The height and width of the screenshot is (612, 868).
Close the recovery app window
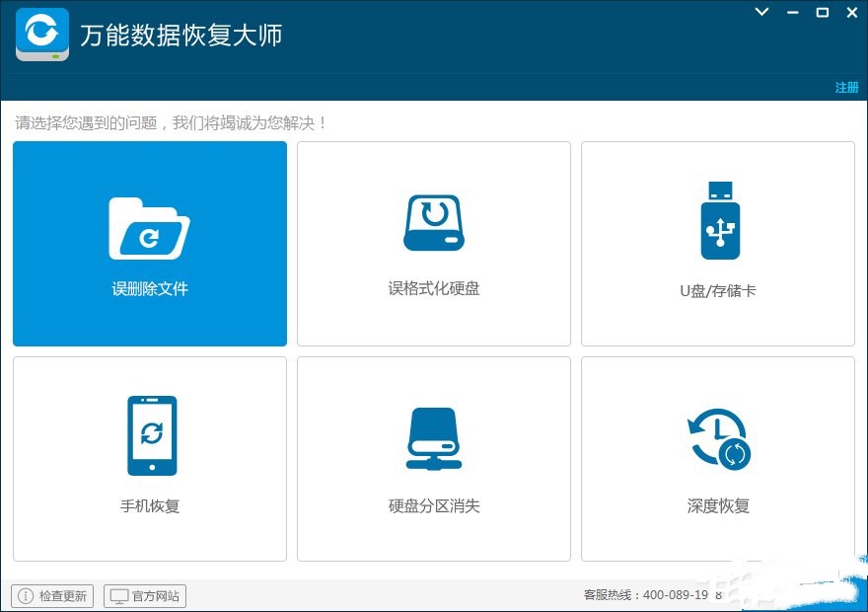[x=852, y=12]
